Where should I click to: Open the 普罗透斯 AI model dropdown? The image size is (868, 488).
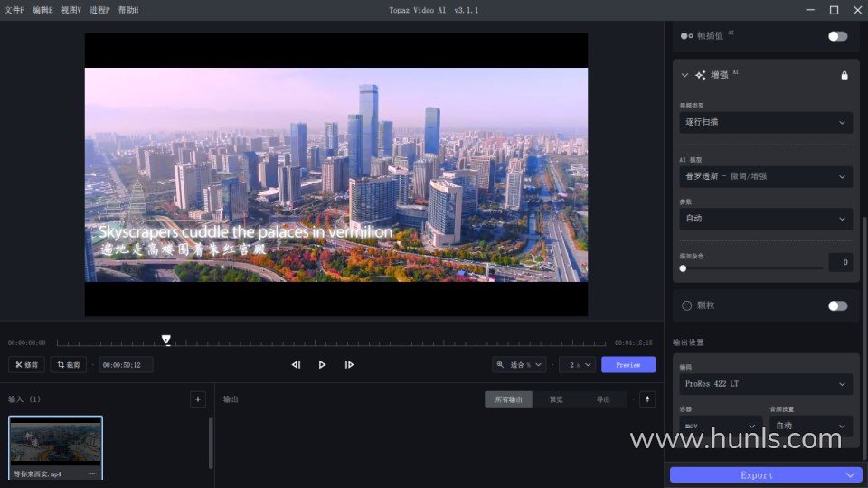766,176
